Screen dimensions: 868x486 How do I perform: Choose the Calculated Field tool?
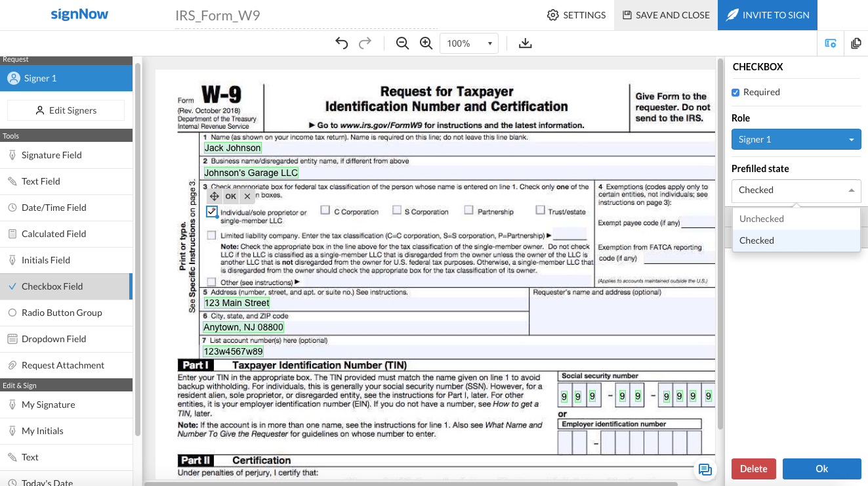pos(66,234)
